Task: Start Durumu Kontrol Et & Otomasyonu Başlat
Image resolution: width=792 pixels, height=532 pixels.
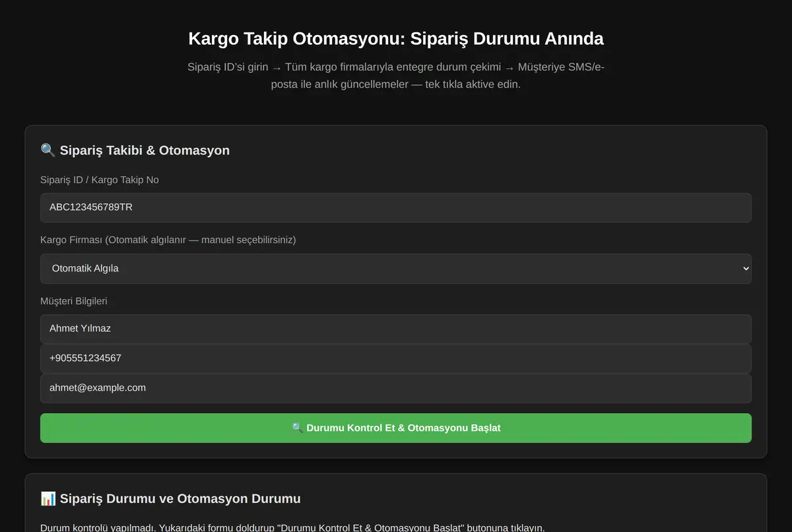Action: [395, 428]
